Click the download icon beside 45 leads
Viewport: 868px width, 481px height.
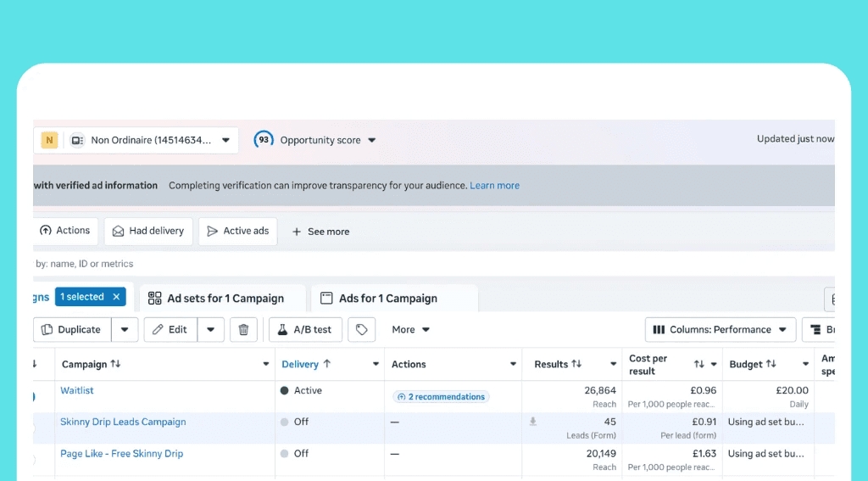coord(532,422)
